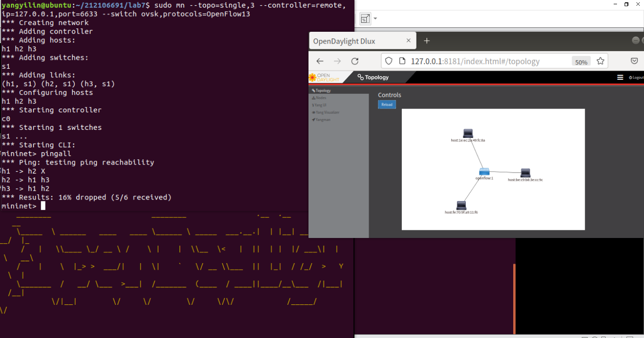Click the Reload topology button
This screenshot has height=338, width=644.
387,105
